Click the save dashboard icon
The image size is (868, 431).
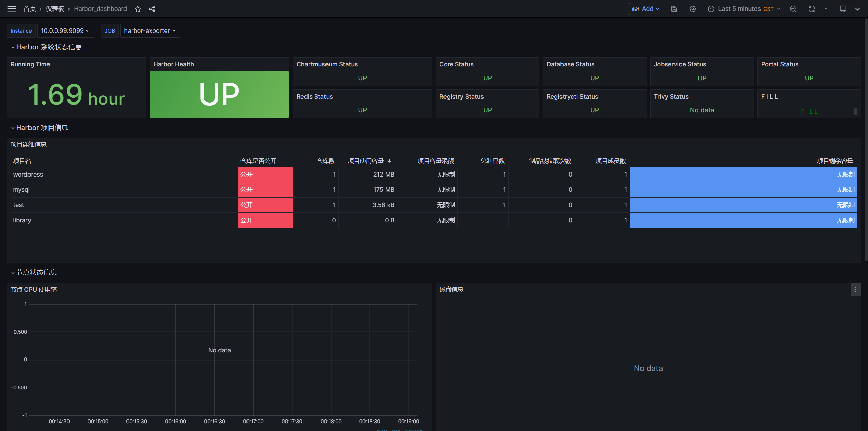(674, 9)
